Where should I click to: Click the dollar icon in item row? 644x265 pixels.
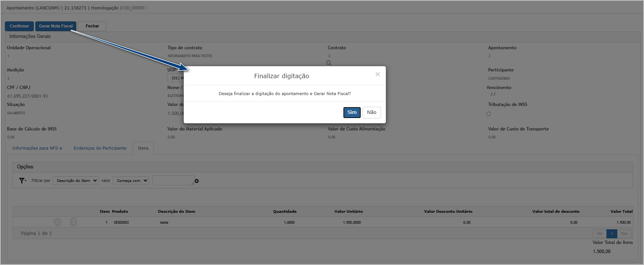pos(73,222)
